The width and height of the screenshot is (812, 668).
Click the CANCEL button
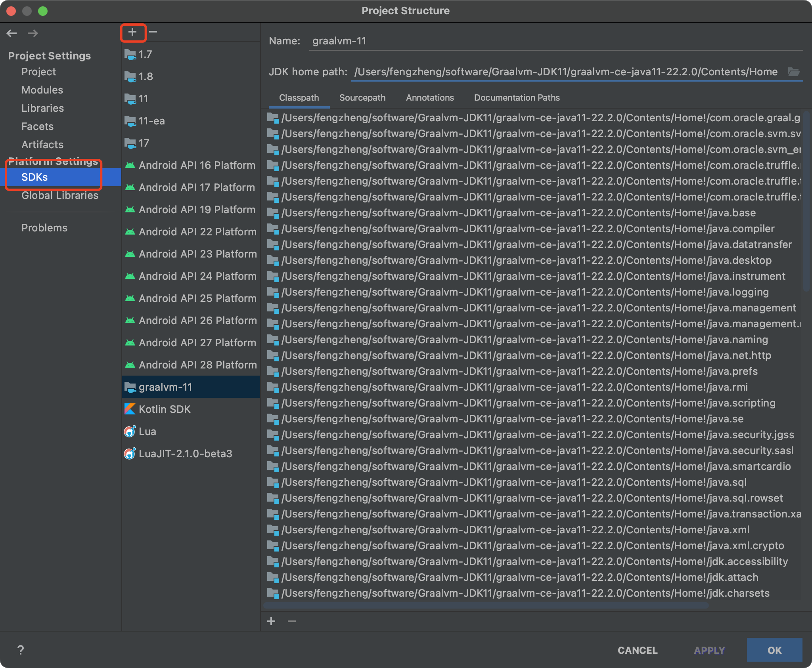[x=638, y=650]
